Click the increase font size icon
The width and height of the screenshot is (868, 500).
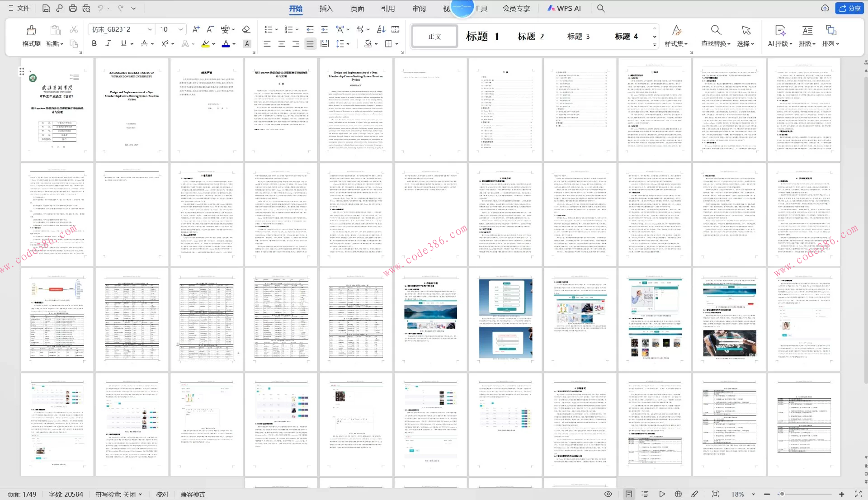coord(196,29)
